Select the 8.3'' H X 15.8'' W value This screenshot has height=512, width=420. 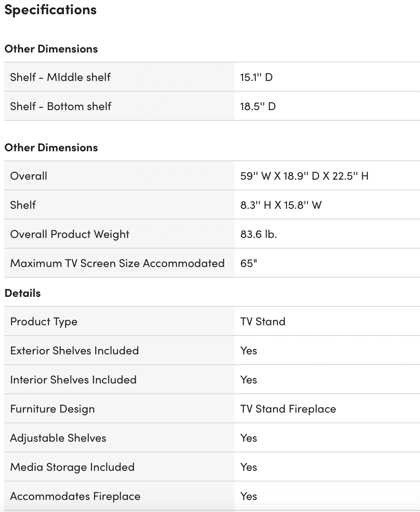coord(280,205)
